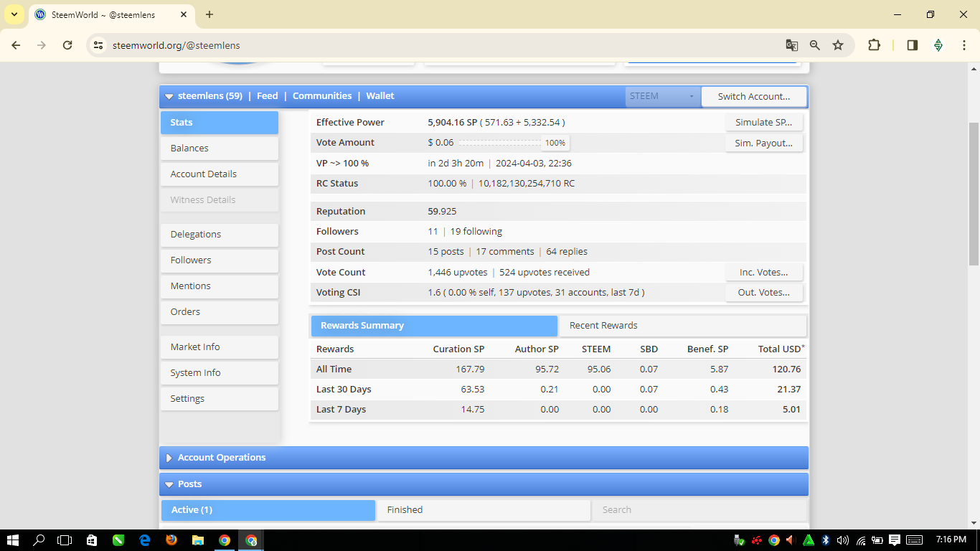Open the Communities link in account header
This screenshot has width=980, height=551.
coord(322,96)
